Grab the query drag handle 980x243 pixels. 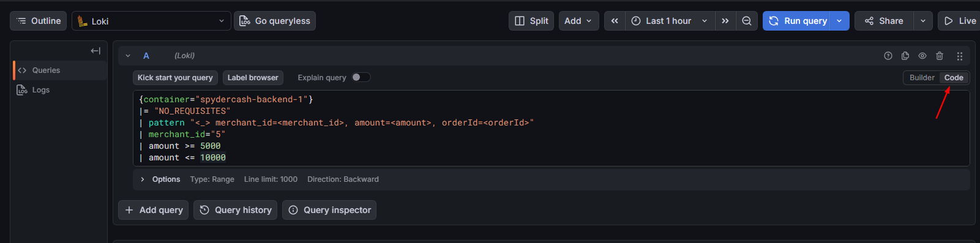tap(960, 56)
